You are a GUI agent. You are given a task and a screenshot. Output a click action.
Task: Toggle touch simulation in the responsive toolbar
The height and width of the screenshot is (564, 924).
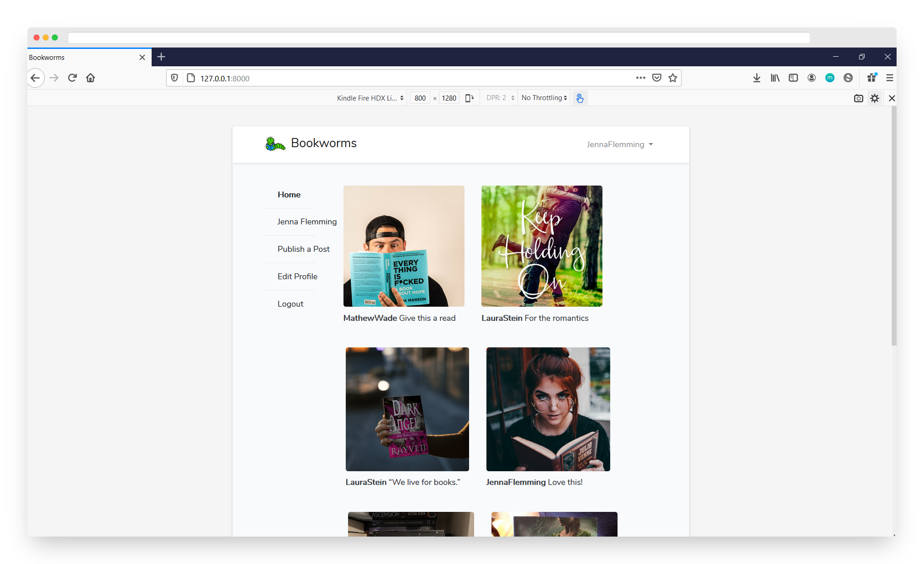pos(580,98)
